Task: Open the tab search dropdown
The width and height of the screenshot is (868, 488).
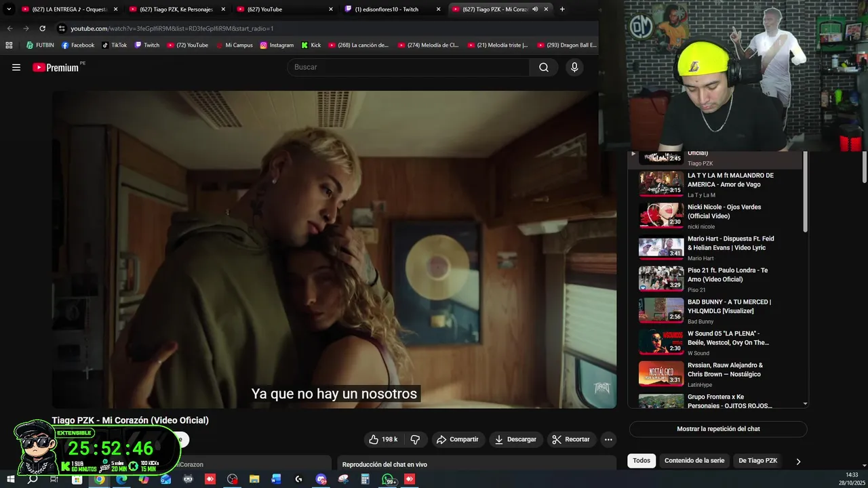Action: tap(9, 9)
